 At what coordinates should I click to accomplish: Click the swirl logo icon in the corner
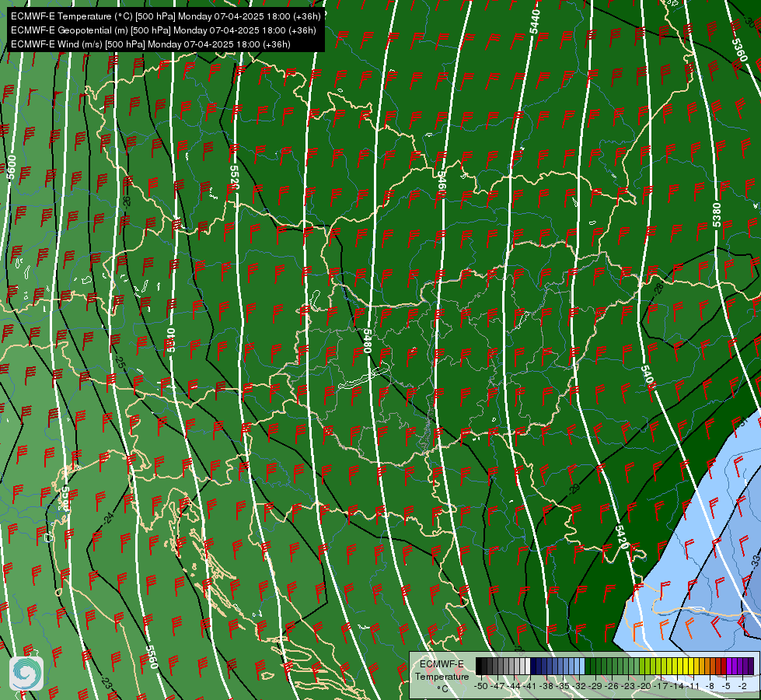(x=26, y=673)
